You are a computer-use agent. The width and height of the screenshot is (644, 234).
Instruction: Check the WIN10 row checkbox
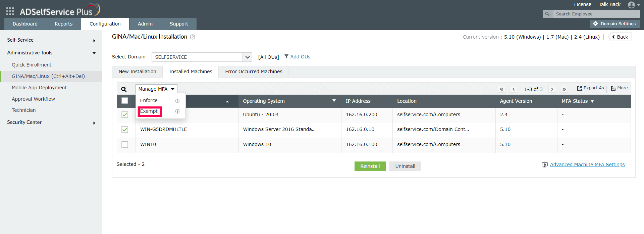coord(125,144)
